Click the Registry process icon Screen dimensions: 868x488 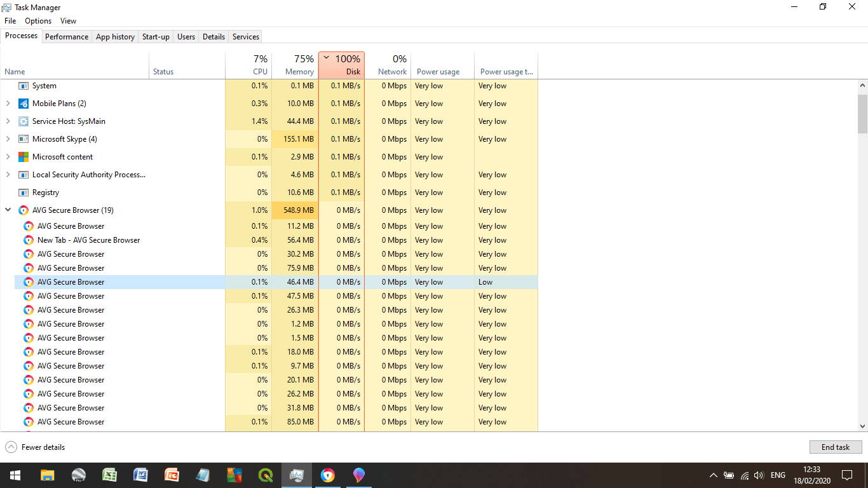[24, 192]
